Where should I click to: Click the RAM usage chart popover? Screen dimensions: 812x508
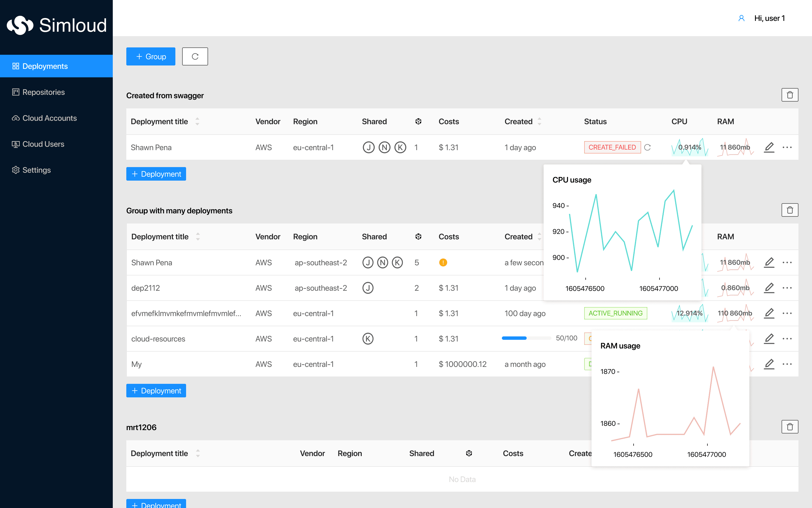[x=670, y=398]
